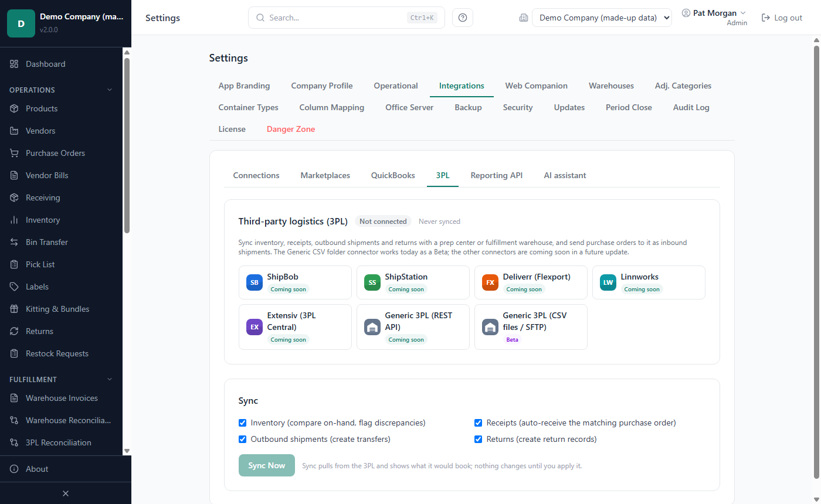This screenshot has width=821, height=504.
Task: Click the Deliverr FX logo icon
Action: point(490,282)
